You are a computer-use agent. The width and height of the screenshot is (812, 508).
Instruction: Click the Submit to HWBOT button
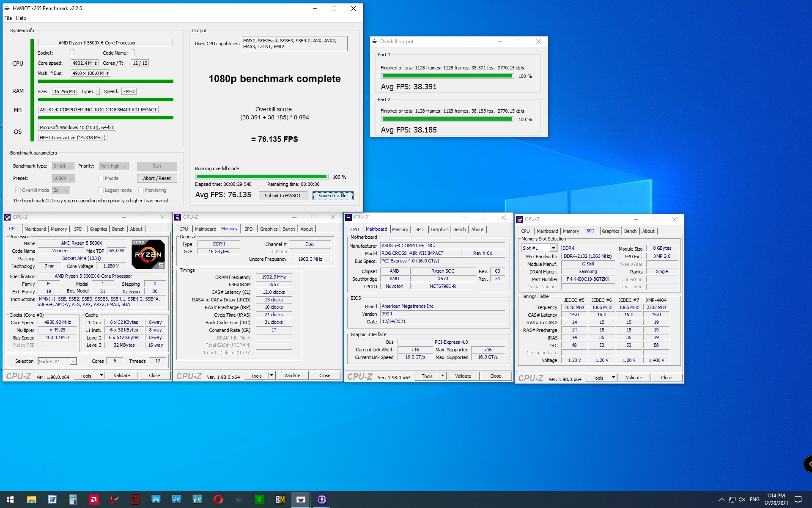[x=283, y=196]
